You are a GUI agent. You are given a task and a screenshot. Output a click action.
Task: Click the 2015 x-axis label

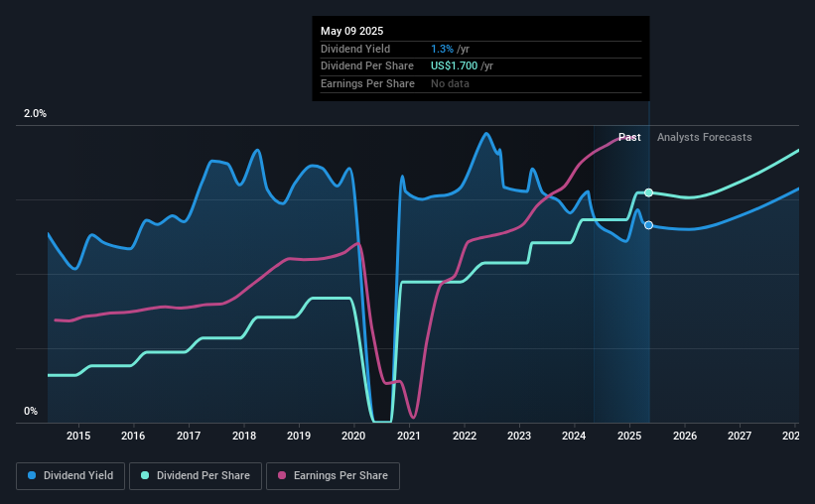[x=78, y=436]
